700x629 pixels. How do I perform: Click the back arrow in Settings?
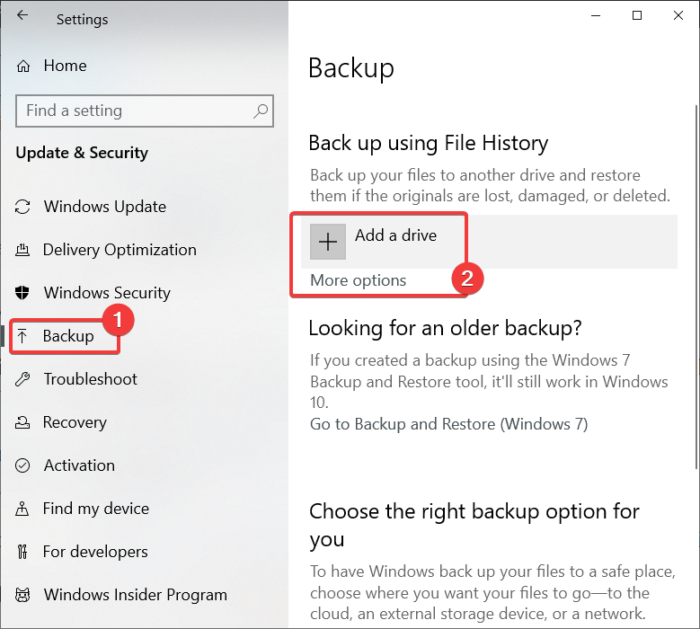tap(23, 17)
